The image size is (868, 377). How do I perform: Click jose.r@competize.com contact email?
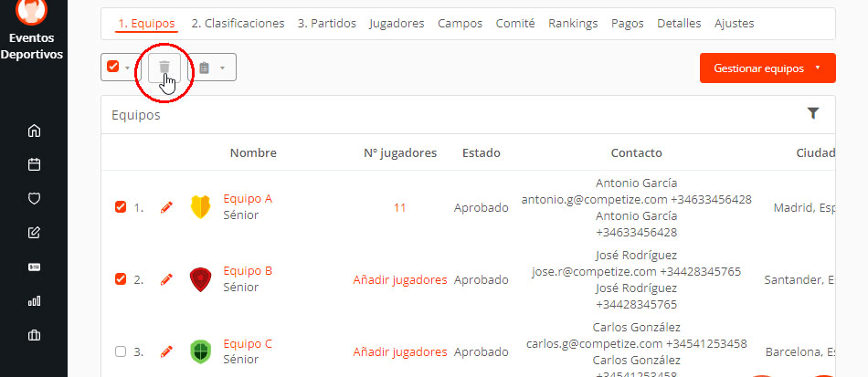click(594, 272)
